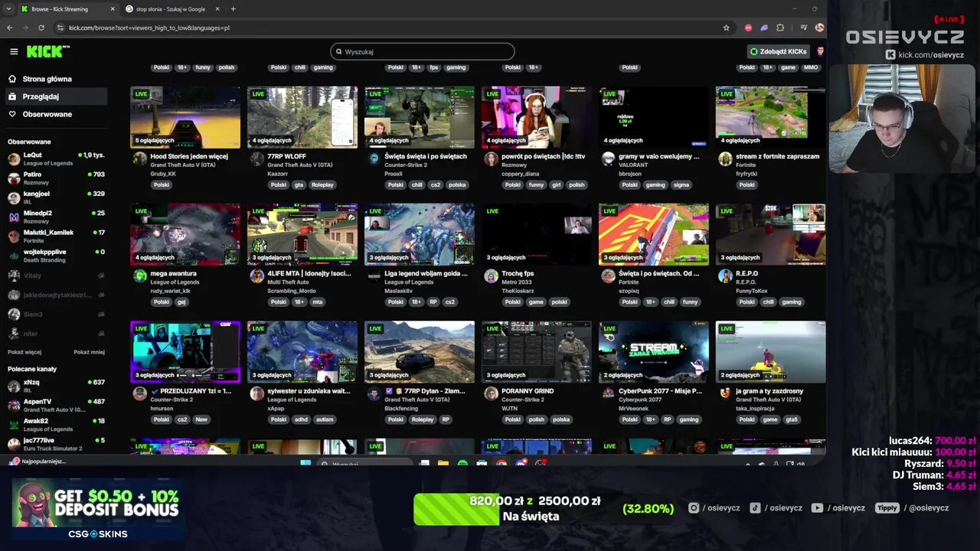The height and width of the screenshot is (551, 980).
Task: Open coppery_diana Rozmowy stream thumbnail
Action: coord(537,117)
